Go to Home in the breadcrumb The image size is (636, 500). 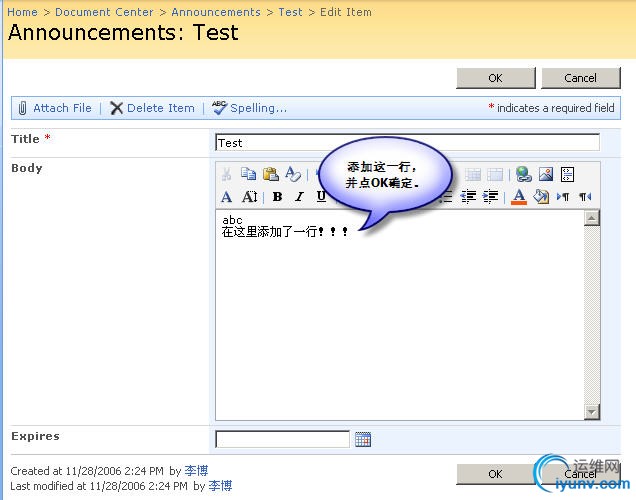(22, 12)
